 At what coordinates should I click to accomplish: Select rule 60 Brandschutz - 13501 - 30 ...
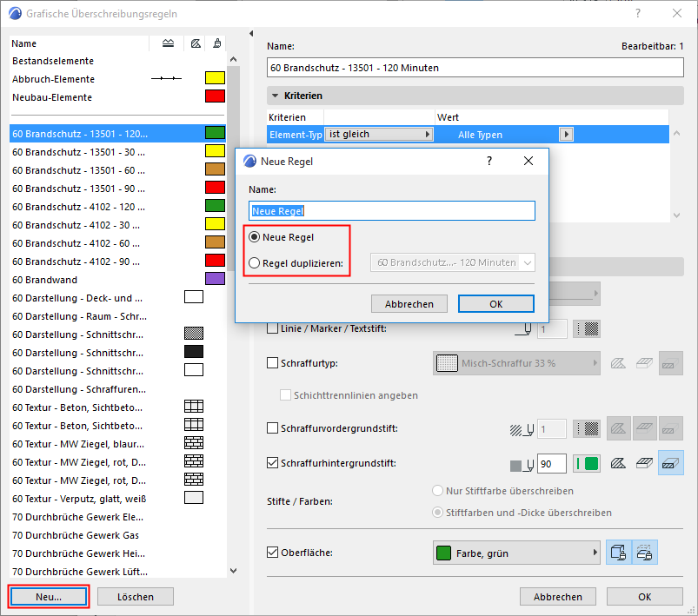point(118,152)
